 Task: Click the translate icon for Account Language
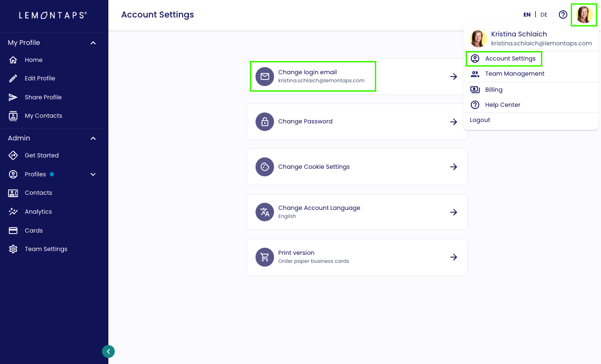click(265, 212)
